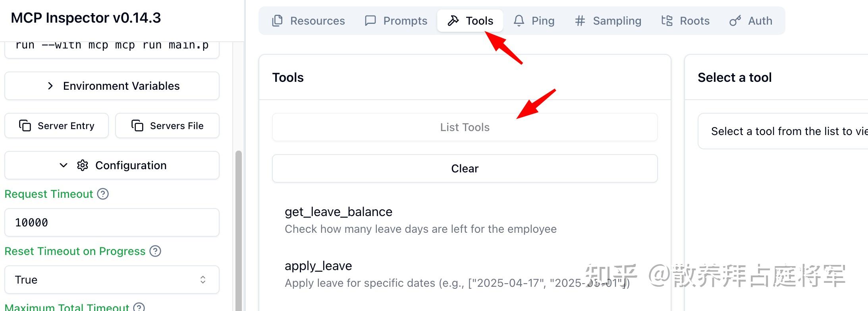Viewport: 868px width, 311px height.
Task: Click the Clear button
Action: (465, 168)
